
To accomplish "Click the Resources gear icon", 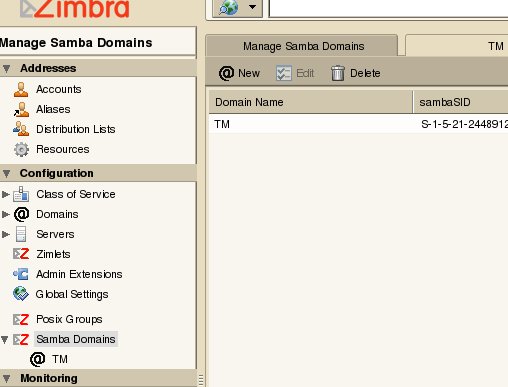I will point(21,149).
